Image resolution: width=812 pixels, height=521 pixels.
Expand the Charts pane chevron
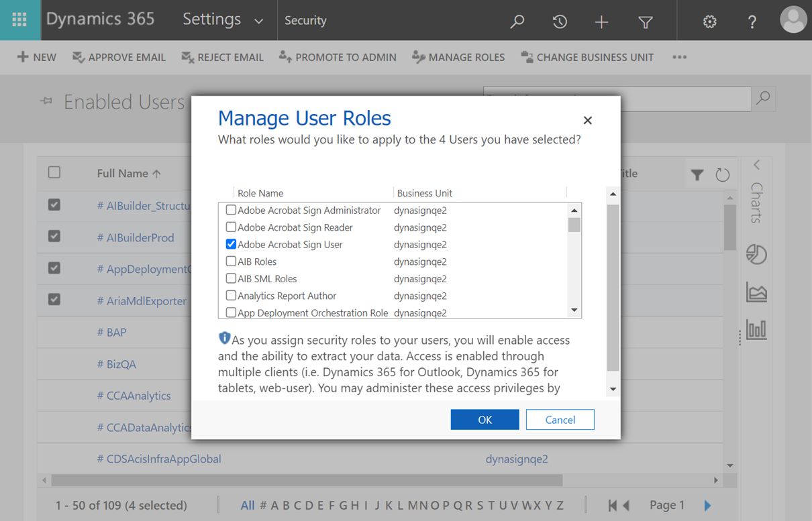(x=756, y=165)
